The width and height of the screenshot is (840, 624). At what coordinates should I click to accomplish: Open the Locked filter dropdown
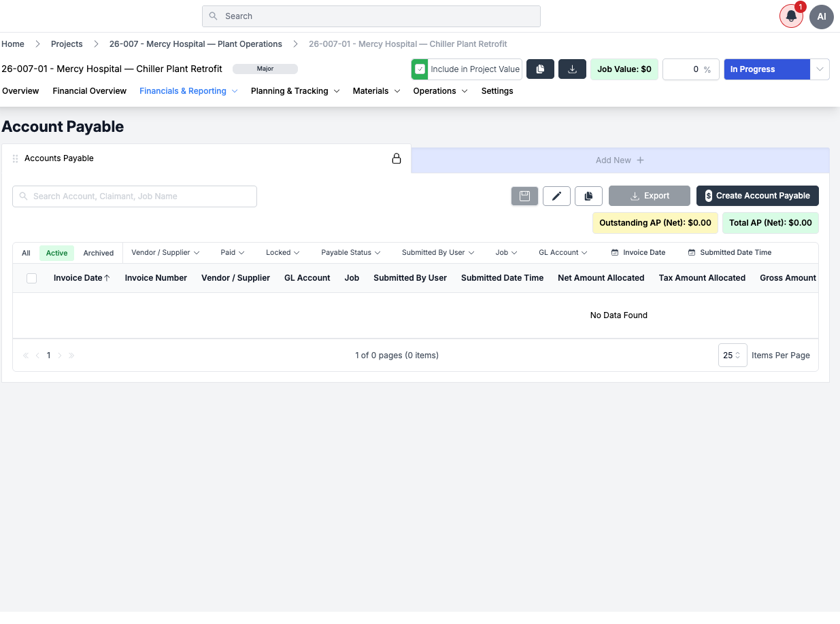click(282, 252)
